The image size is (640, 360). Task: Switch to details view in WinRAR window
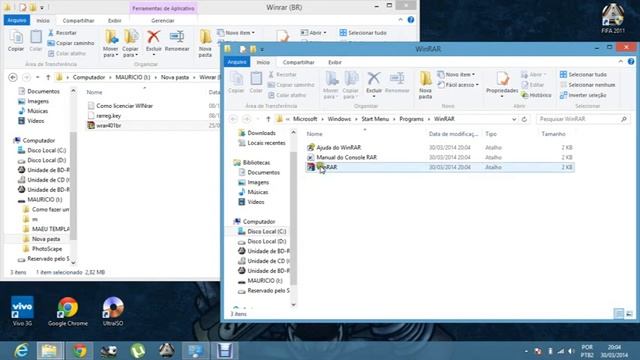click(619, 313)
